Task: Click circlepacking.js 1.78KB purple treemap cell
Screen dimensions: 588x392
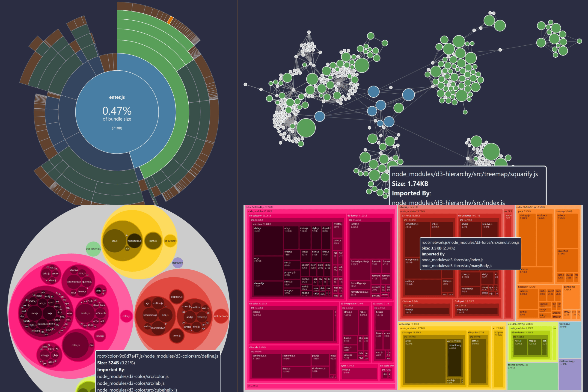Action: click(x=570, y=374)
